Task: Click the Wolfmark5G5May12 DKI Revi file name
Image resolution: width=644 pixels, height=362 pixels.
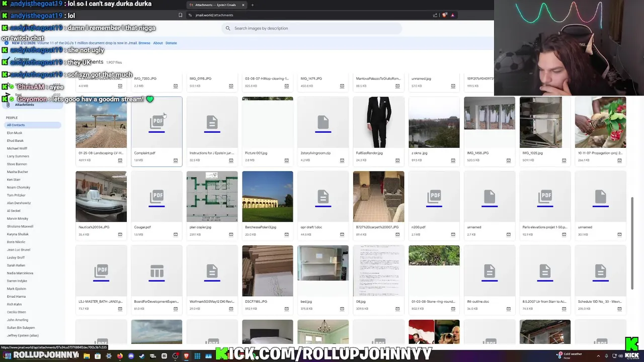Action: 212,302
